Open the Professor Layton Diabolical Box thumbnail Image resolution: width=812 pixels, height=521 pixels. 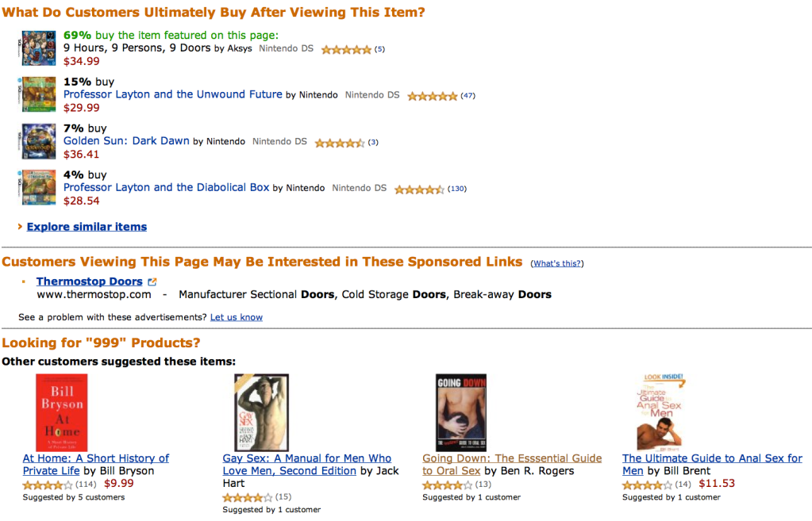(38, 188)
